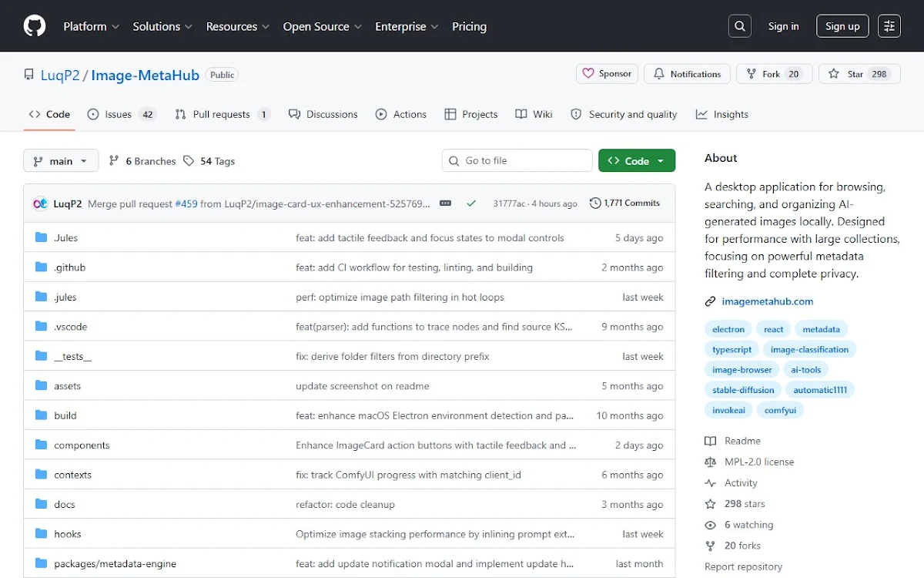
Task: Click the branches icon beside 6 Branches
Action: click(x=114, y=161)
